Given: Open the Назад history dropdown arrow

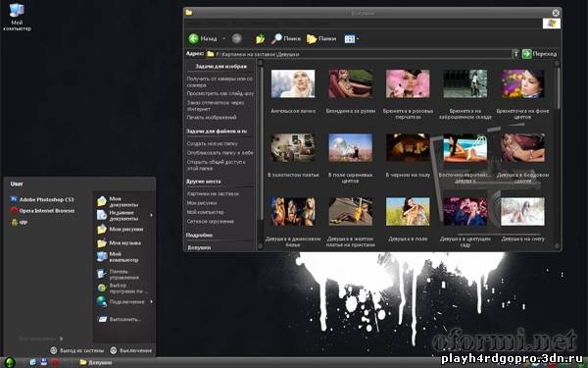Looking at the screenshot, I should [x=223, y=38].
